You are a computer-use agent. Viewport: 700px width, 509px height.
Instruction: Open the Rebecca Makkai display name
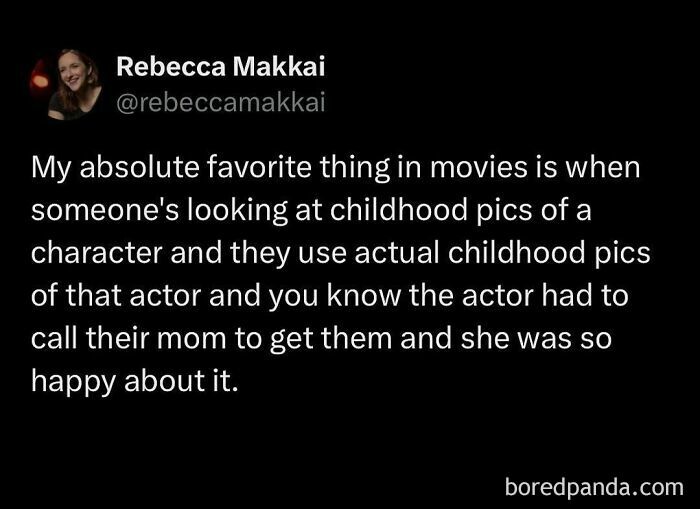point(221,67)
